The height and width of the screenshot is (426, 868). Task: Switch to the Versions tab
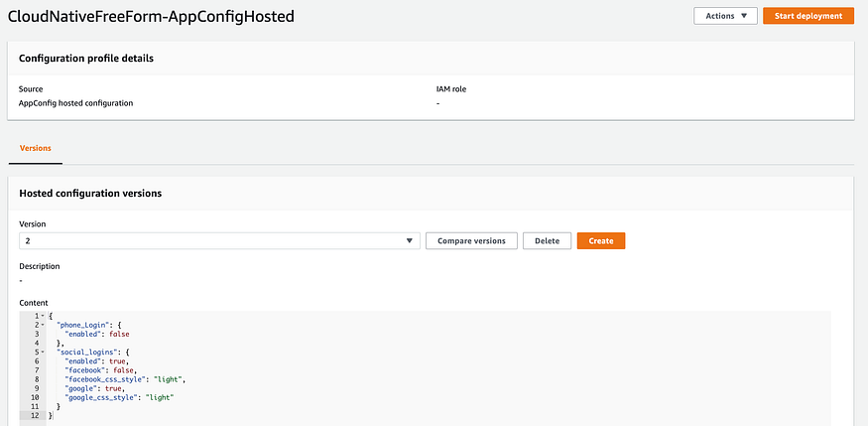pos(36,149)
